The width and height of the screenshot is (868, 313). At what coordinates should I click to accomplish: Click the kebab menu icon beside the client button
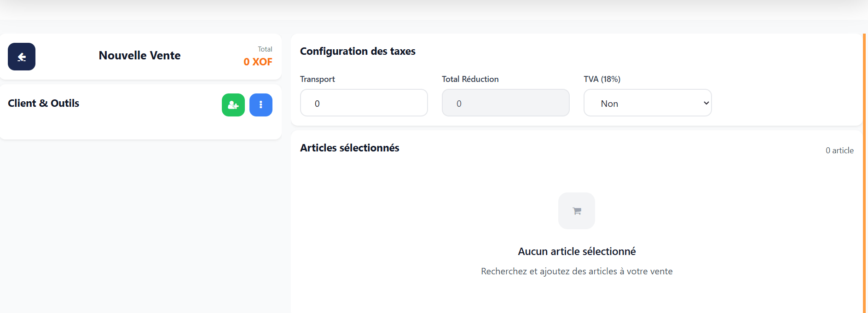[x=260, y=105]
